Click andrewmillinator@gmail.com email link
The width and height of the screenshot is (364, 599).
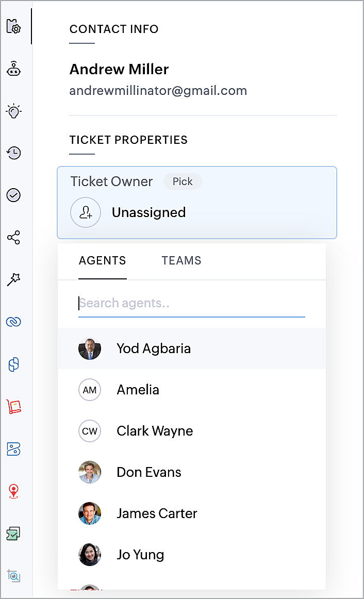(158, 91)
